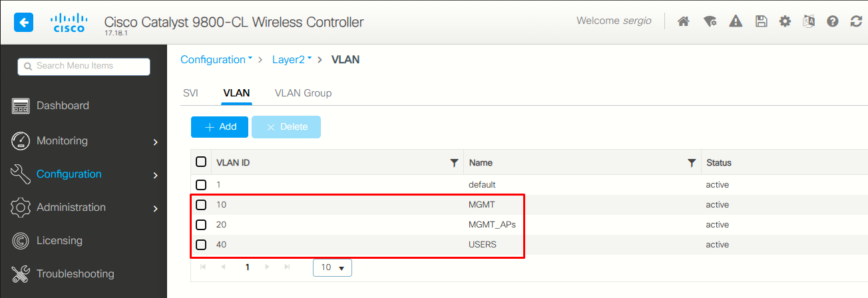
Task: Click the active status of MGMT_APs row
Action: coord(718,225)
